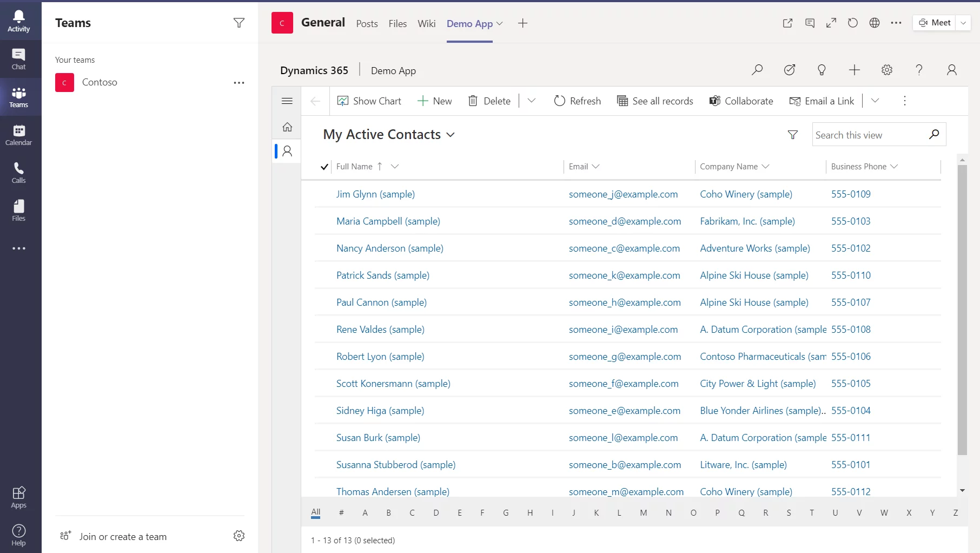The width and height of the screenshot is (980, 553).
Task: Open Susanna Stubberod (sample) contact
Action: (x=396, y=465)
